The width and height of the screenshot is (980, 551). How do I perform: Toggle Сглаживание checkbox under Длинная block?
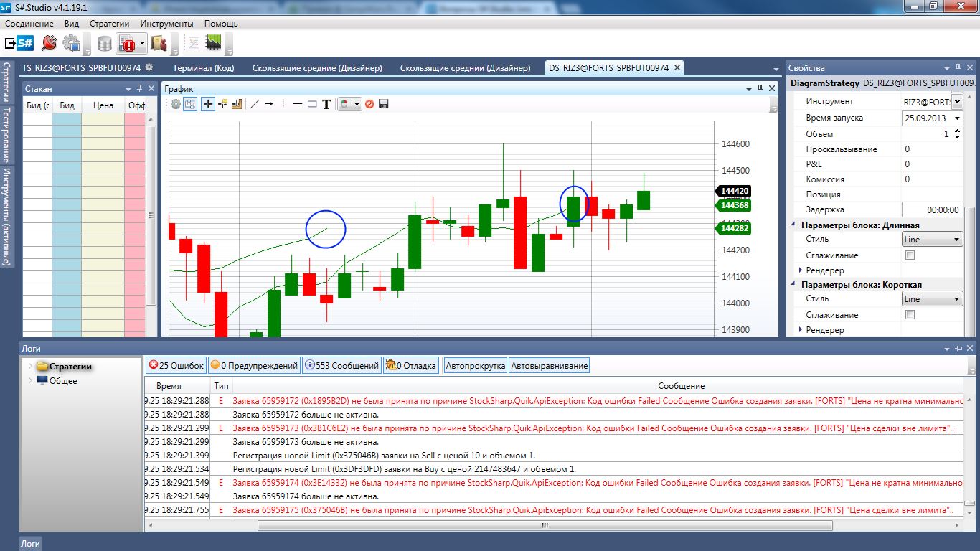tap(910, 255)
